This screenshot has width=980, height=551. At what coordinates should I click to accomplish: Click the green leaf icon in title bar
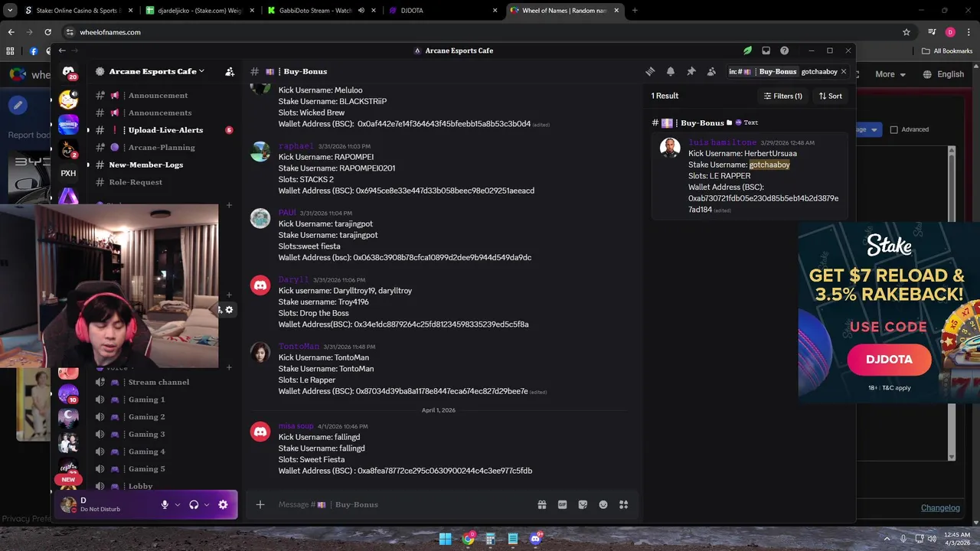[x=747, y=51]
